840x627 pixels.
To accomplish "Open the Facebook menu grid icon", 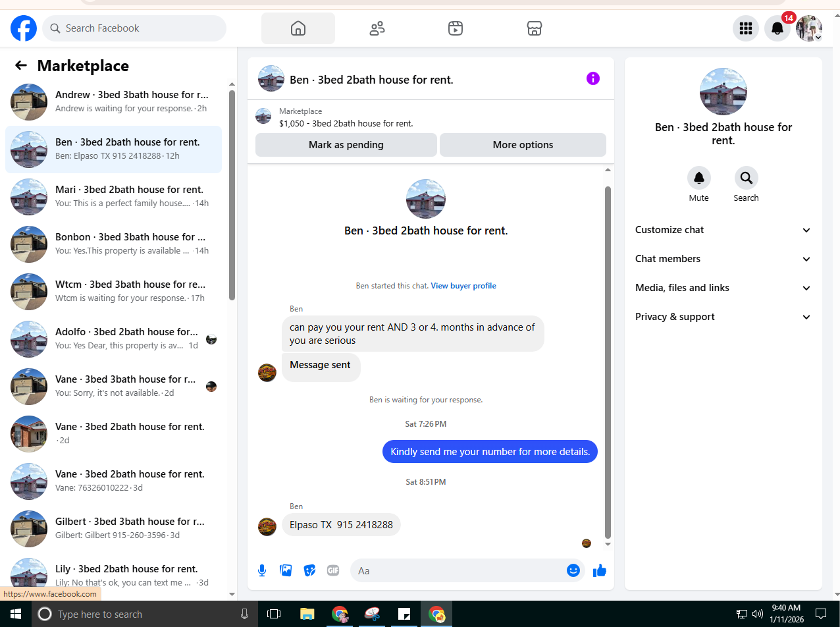I will (746, 28).
